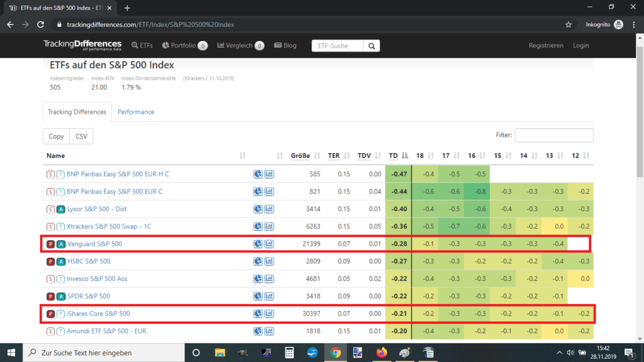Open the Blog menu item
The height and width of the screenshot is (362, 644).
[x=286, y=45]
